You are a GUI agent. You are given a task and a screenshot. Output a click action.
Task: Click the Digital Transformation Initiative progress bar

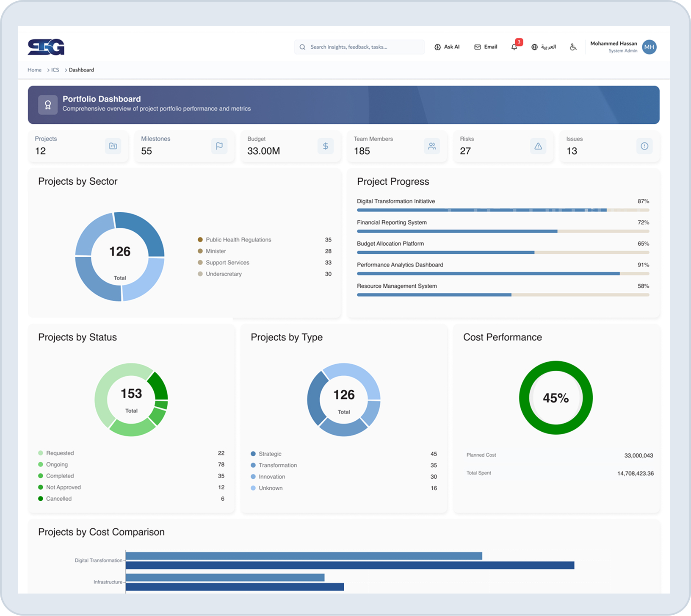tap(483, 210)
